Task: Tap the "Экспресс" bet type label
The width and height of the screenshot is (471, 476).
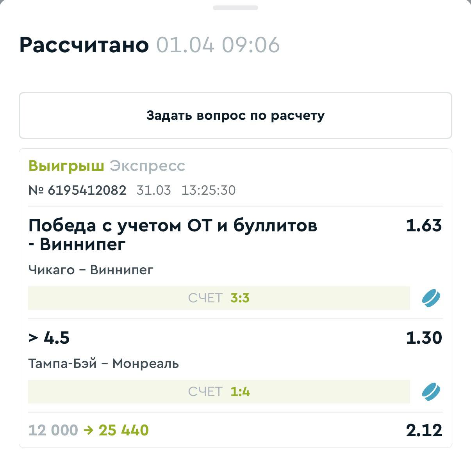Action: tap(147, 166)
